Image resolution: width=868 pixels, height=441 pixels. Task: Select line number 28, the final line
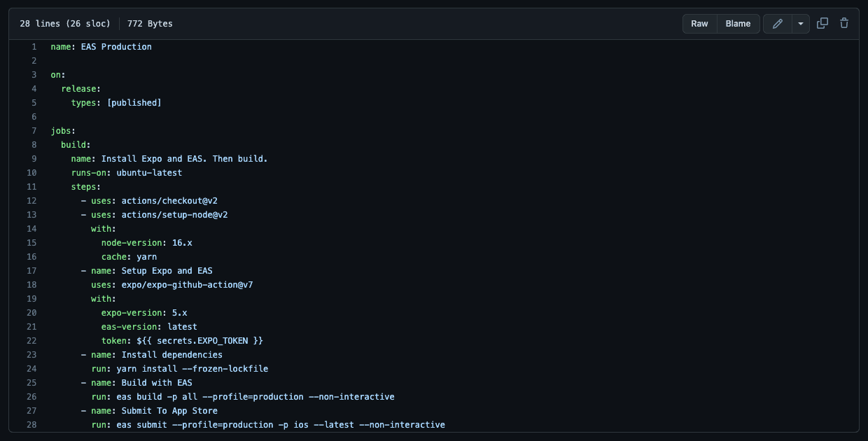(31, 424)
